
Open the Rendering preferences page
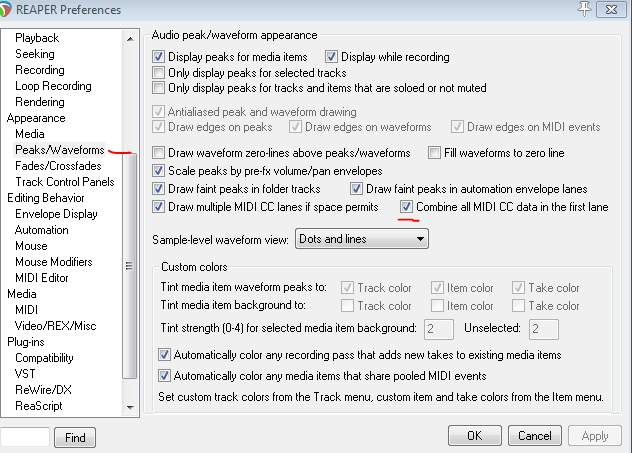tap(40, 102)
